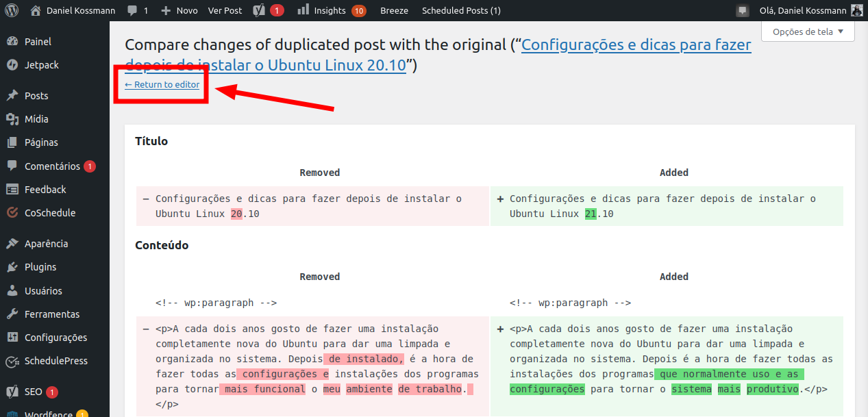Image resolution: width=868 pixels, height=417 pixels.
Task: Open Posts menu label
Action: [36, 96]
